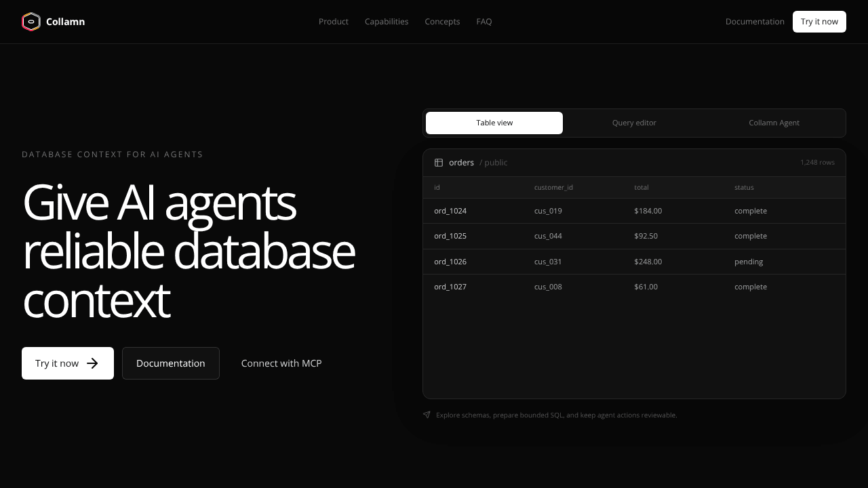Click the 1,248 rows count
Viewport: 868px width, 488px height.
point(817,163)
